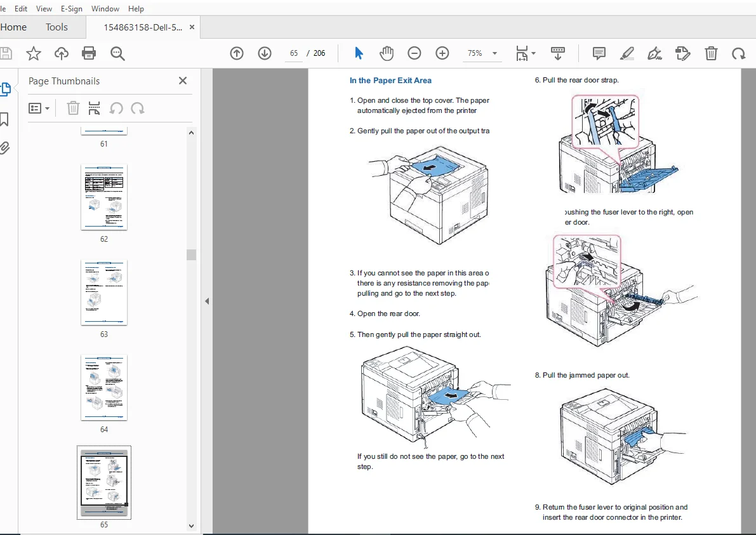Viewport: 756px width, 535px height.
Task: Select the 154863158-Dell-5... document tab
Action: 143,27
